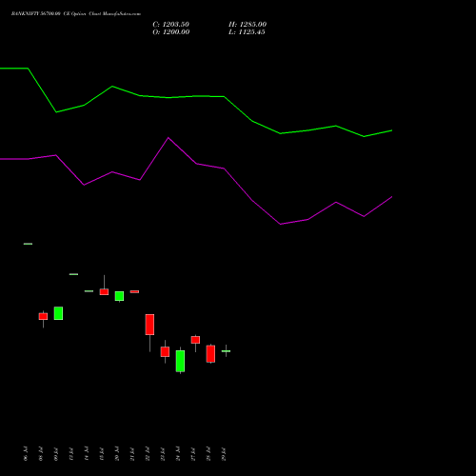Click the last green doji candle on 29 Jul
Viewport: 476px width, 476px height.
pyautogui.click(x=226, y=351)
